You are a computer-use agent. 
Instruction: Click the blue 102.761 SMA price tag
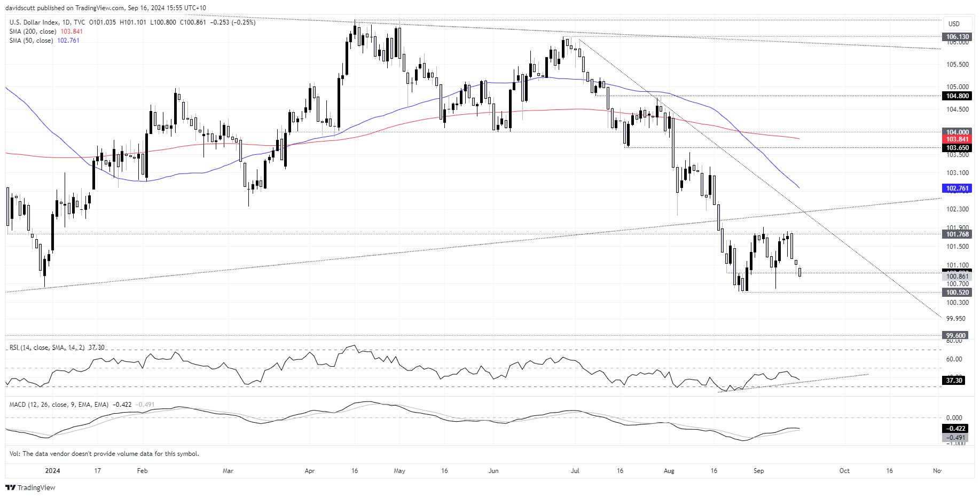(x=957, y=188)
